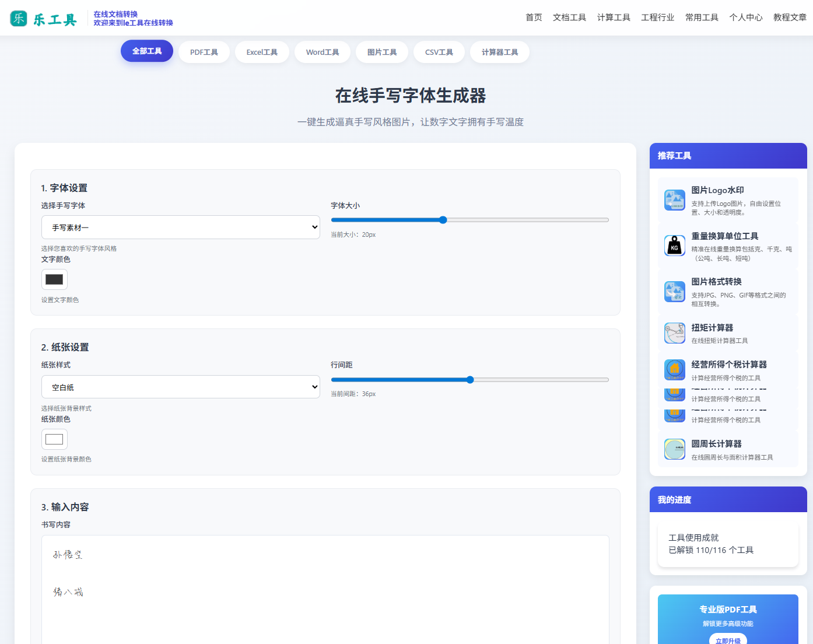The height and width of the screenshot is (644, 813).
Task: Click the 字体大小 slider handle
Action: pos(443,220)
